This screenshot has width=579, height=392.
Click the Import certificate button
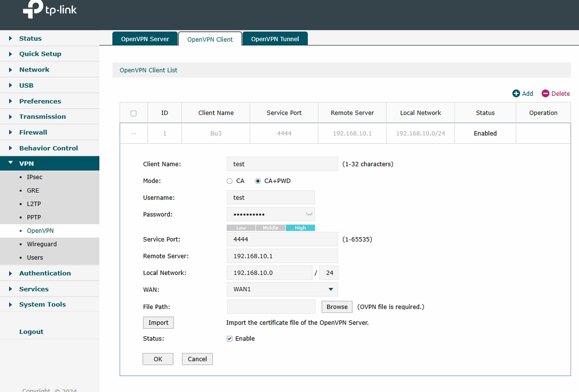(158, 323)
